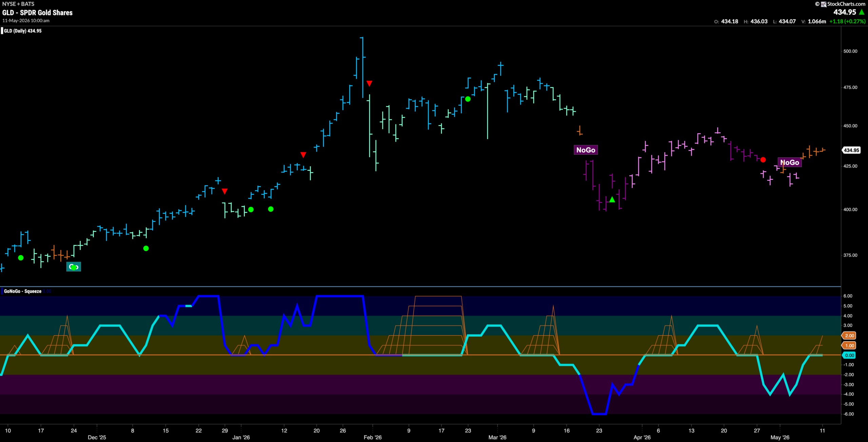The width and height of the screenshot is (868, 442).
Task: Click the GLD - SPDR Gold Shares title
Action: pyautogui.click(x=37, y=13)
